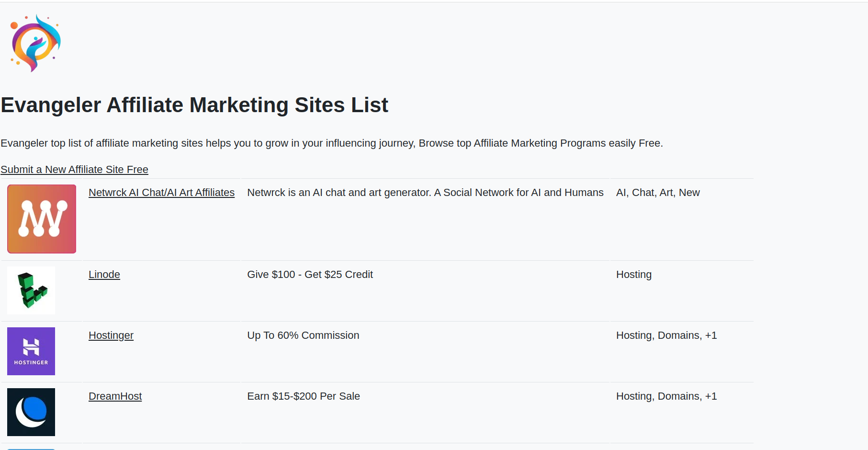Click the 'Hosting, Domains, +1' tags in Hostinger row
This screenshot has height=450, width=868.
pos(666,335)
